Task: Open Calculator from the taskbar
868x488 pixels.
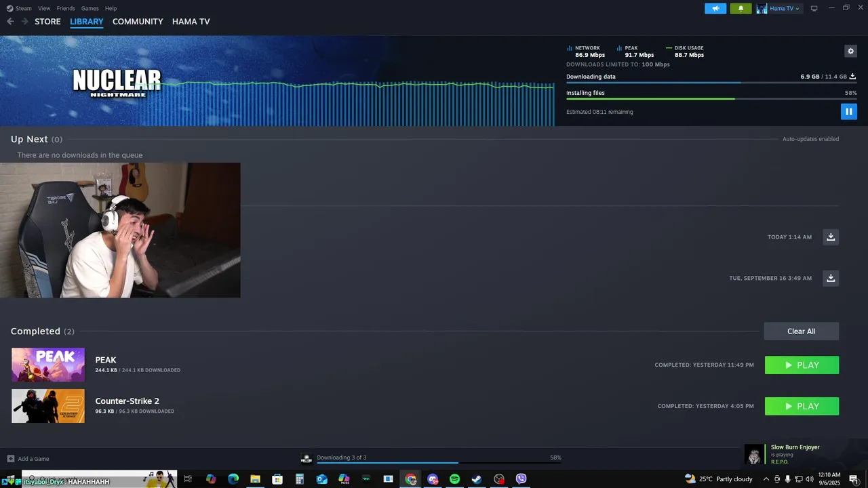Action: 300,479
